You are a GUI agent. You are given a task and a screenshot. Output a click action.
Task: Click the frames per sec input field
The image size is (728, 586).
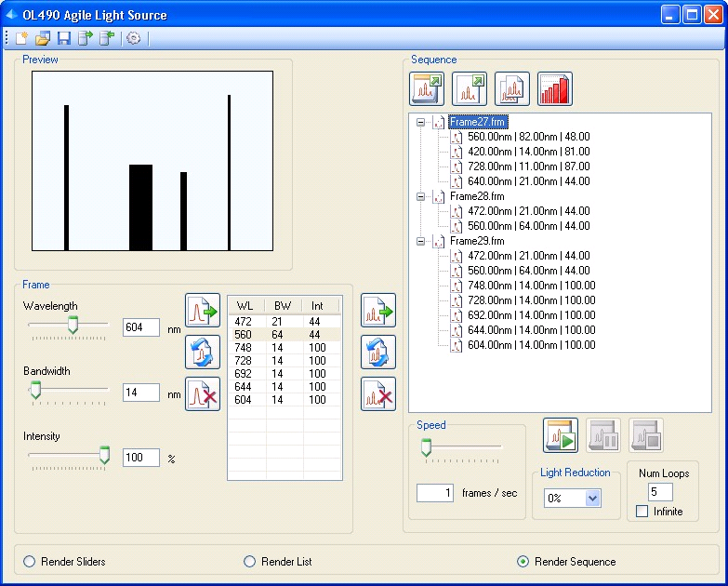pyautogui.click(x=435, y=493)
